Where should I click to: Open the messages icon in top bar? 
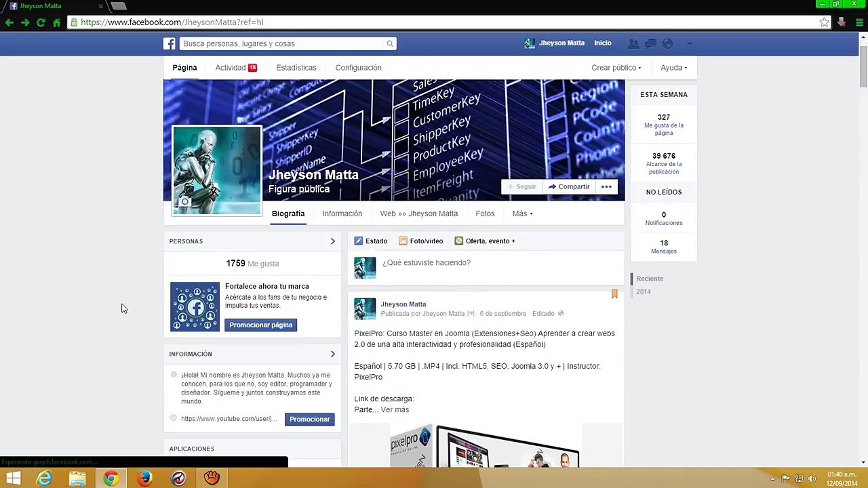pos(650,43)
